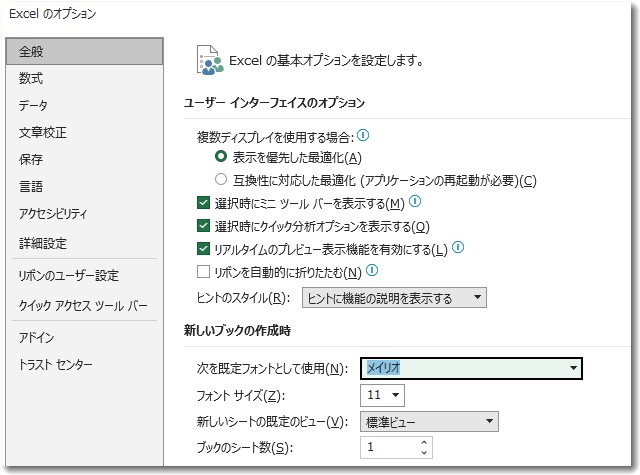Click the font size value 11
Viewport: 640px width, 475px height.
click(374, 395)
